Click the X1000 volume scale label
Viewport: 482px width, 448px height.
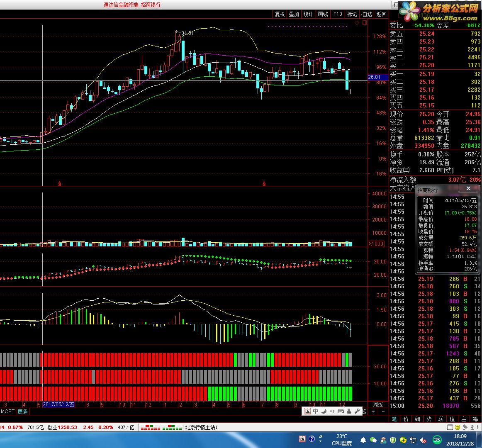click(376, 243)
